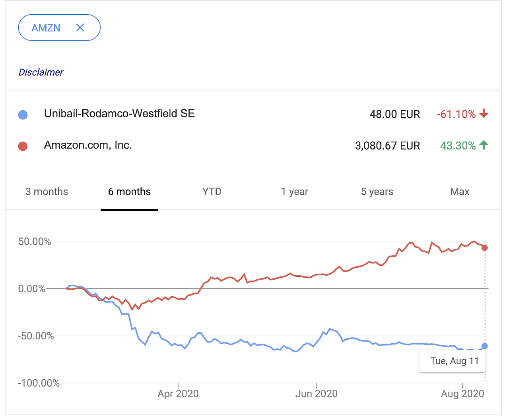Click the blue Unibail-Rodamco-Westfield legend dot

pos(23,115)
